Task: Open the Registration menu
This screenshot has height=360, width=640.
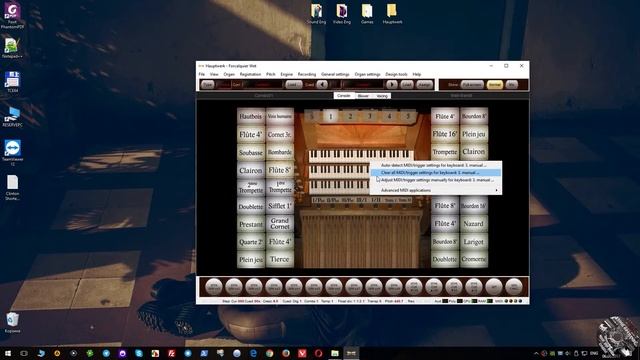Action: coord(250,74)
